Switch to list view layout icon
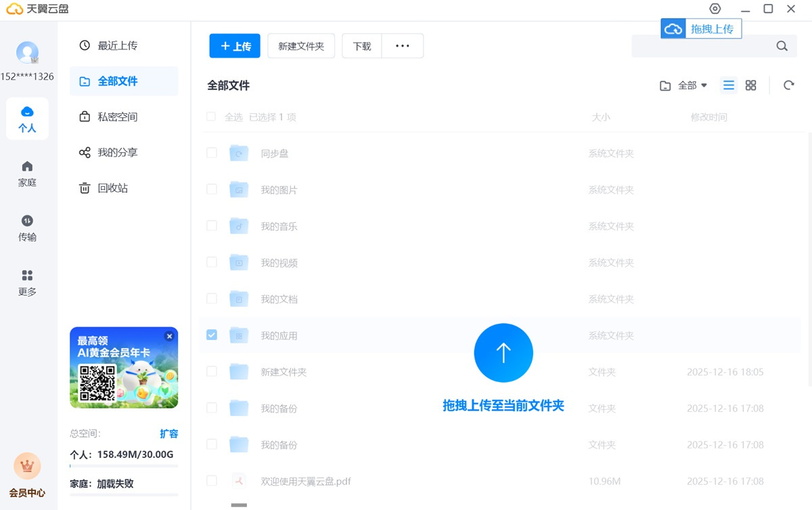This screenshot has height=510, width=812. click(x=729, y=85)
